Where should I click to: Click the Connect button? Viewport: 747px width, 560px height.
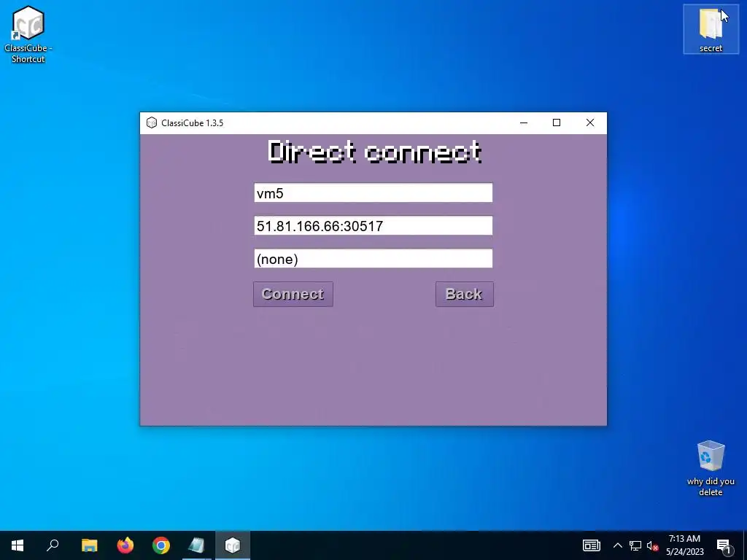[293, 295]
